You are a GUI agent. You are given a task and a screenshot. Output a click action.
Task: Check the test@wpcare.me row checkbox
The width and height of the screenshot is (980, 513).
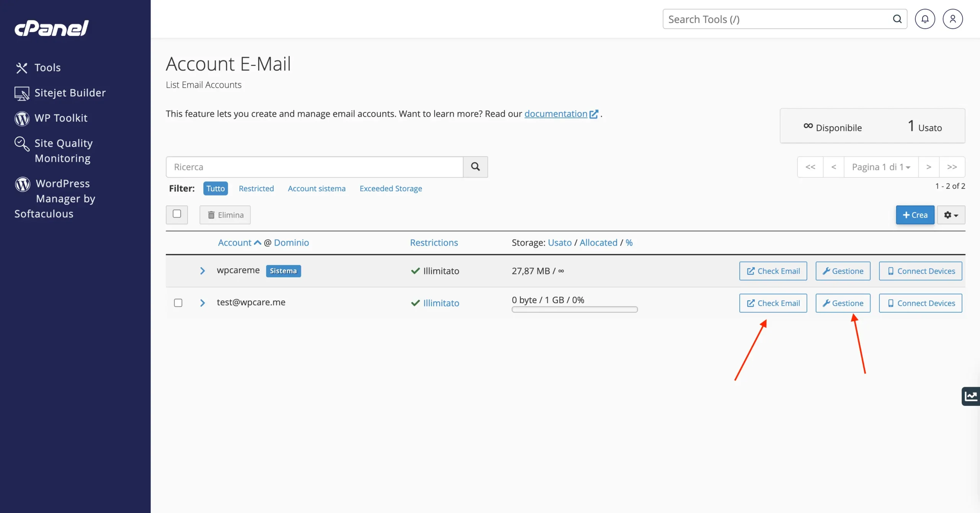(x=178, y=303)
